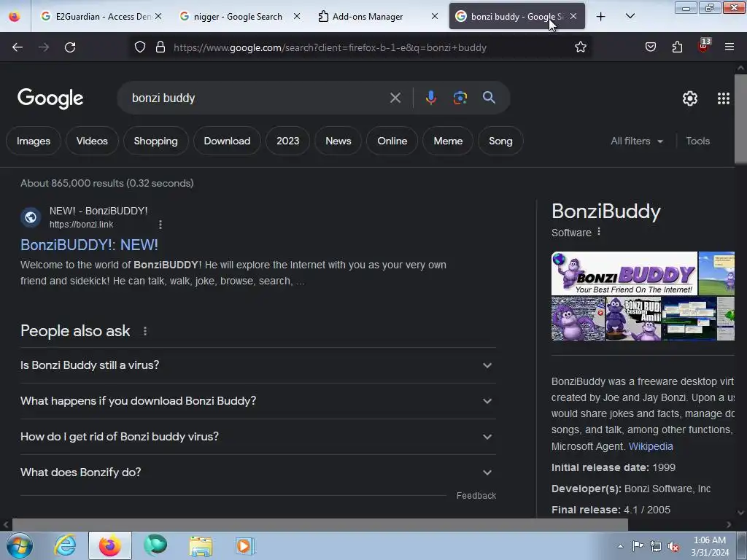Open the clock showing 1:06 AM
The width and height of the screenshot is (747, 560).
(710, 546)
